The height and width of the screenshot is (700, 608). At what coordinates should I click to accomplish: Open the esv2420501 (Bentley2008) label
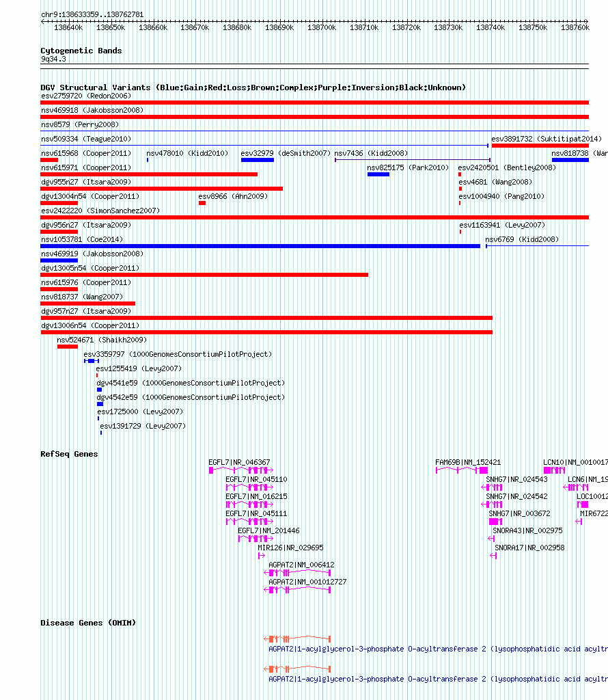(507, 167)
